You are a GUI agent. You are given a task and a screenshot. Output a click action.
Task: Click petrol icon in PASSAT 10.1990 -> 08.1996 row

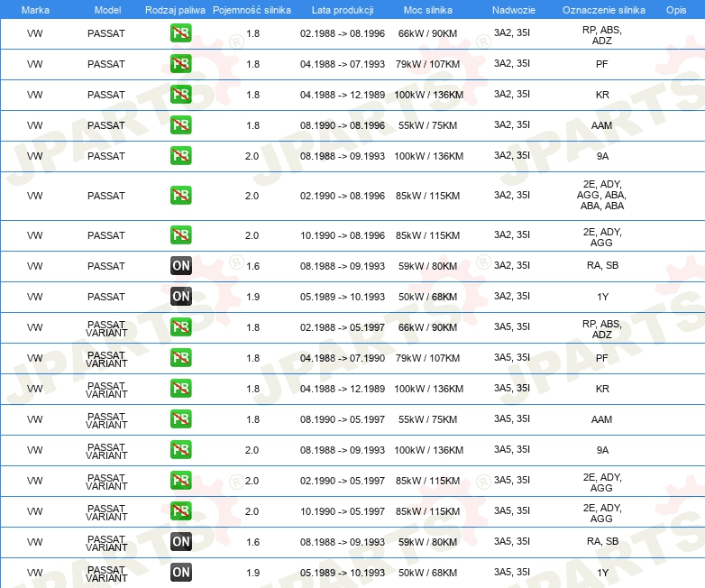point(180,234)
